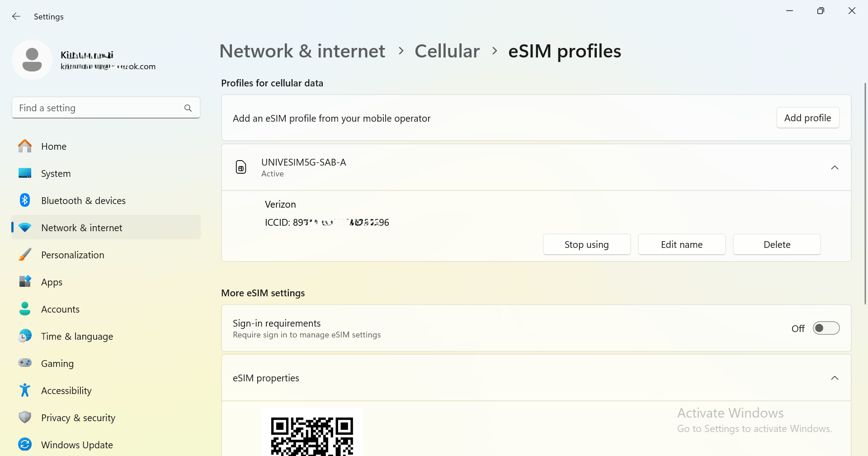
Task: Collapse the UNIVESIM5G-SAB-A profile chevron
Action: click(x=835, y=167)
